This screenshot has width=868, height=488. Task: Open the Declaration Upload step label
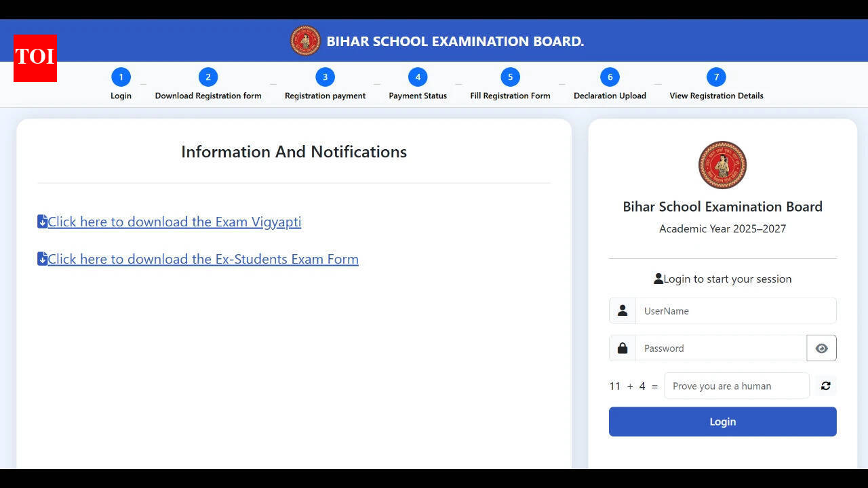coord(610,96)
